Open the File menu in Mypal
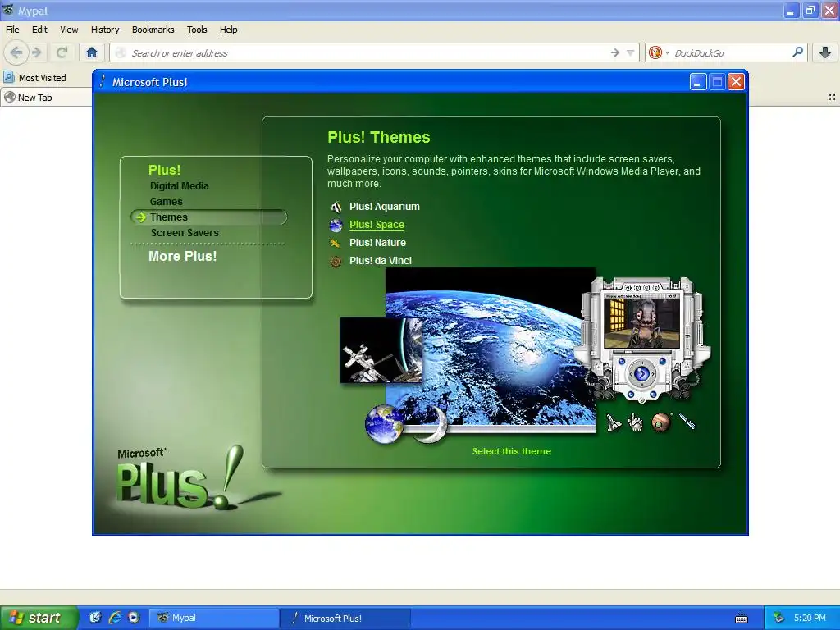Screen dimensions: 840x630 coord(12,30)
